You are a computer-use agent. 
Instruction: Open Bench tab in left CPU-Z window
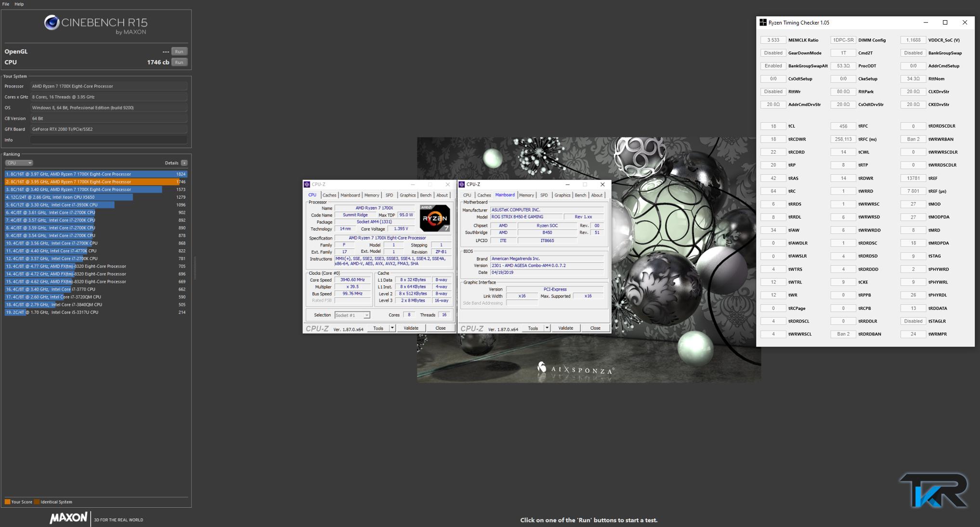point(426,195)
